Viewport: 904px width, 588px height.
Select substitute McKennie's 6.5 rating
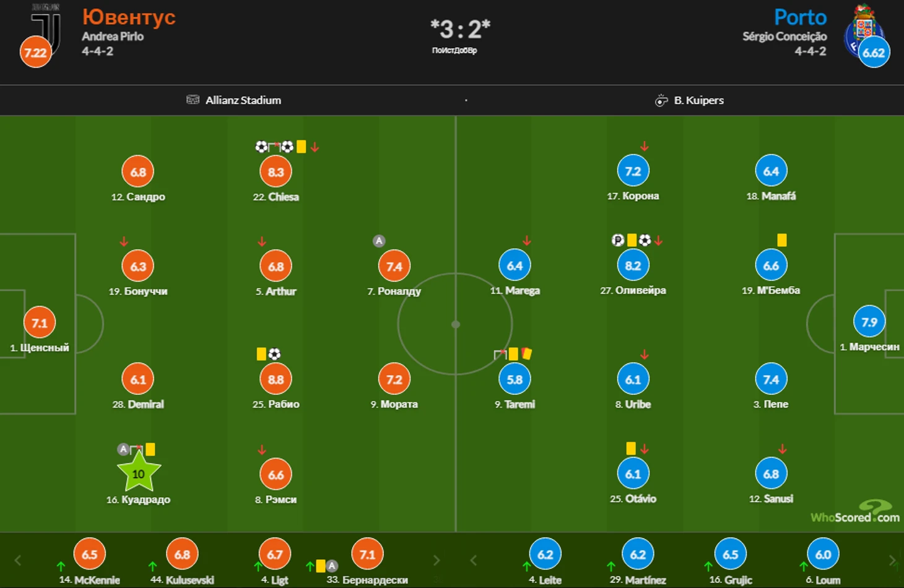coord(90,554)
